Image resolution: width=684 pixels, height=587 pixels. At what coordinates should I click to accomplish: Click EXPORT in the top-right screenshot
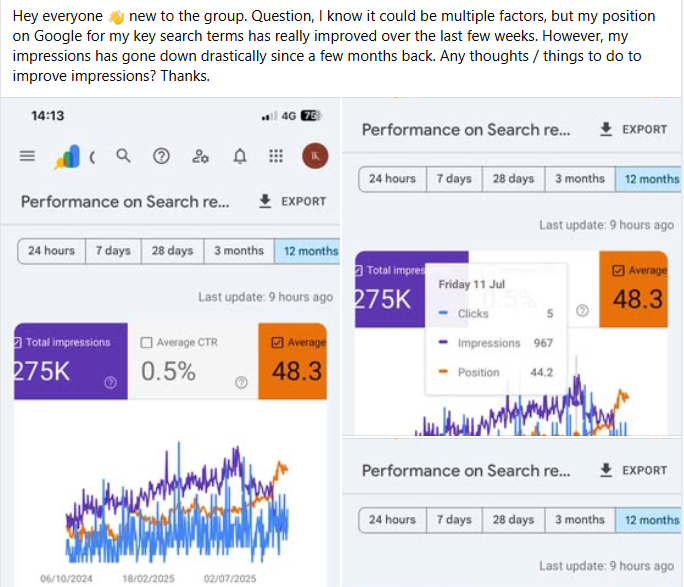point(633,130)
